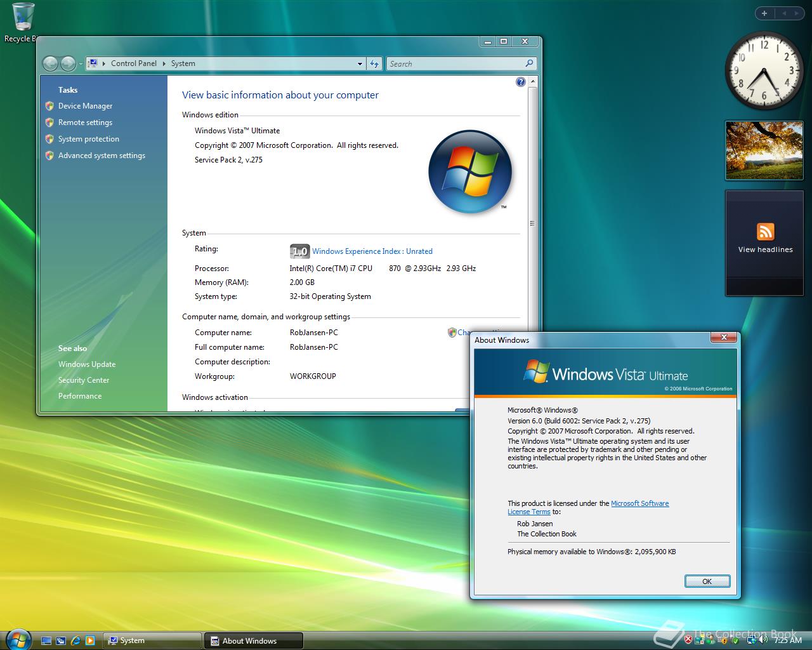Image resolution: width=812 pixels, height=650 pixels.
Task: Click the 7:25 AM taskbar clock
Action: (788, 640)
